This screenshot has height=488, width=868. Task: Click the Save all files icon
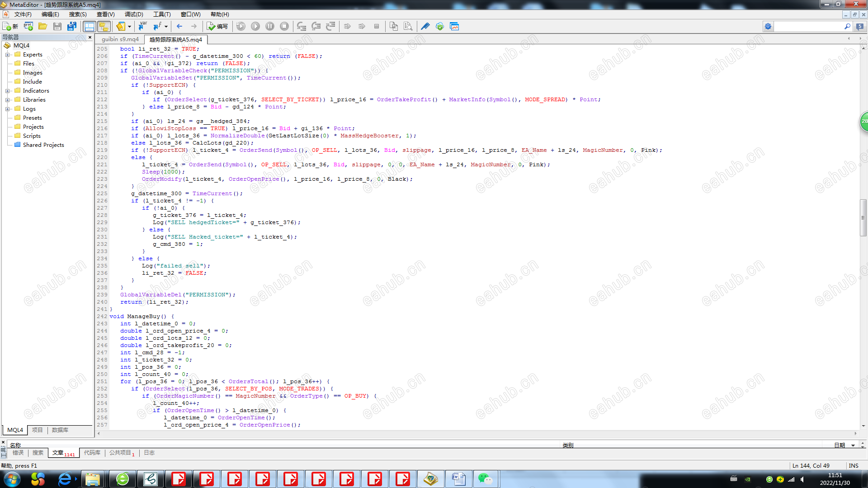pos(71,26)
